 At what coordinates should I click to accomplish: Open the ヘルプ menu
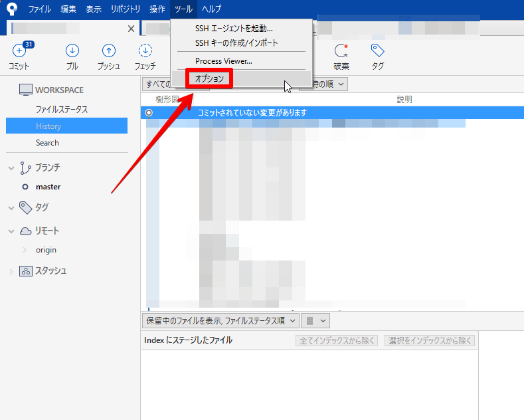point(211,9)
